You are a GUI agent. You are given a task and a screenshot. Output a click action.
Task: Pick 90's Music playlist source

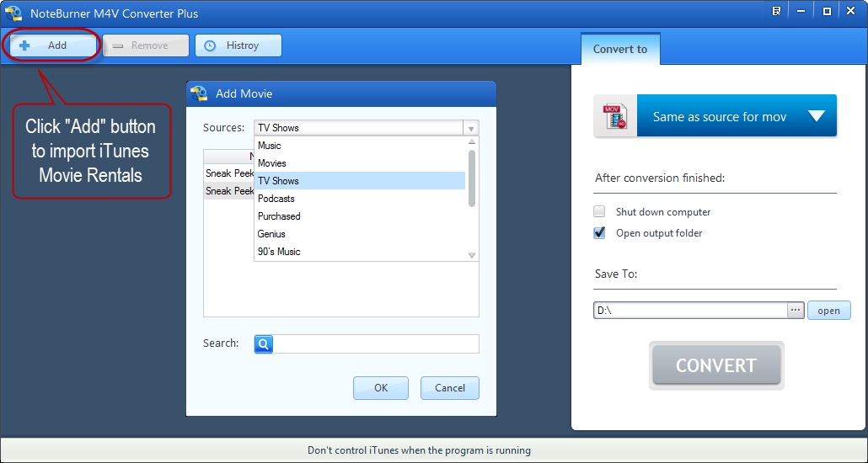(x=359, y=252)
